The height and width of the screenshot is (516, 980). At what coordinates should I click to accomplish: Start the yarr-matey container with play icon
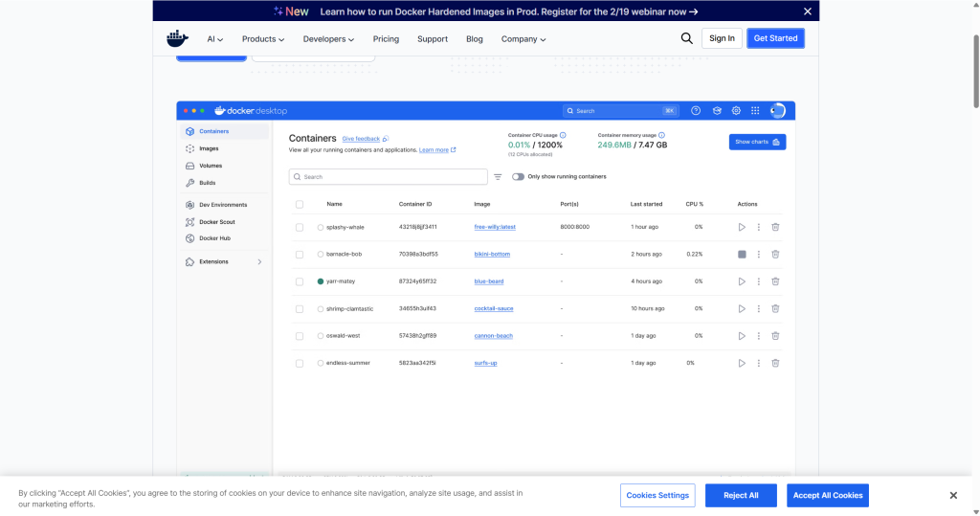pyautogui.click(x=742, y=281)
